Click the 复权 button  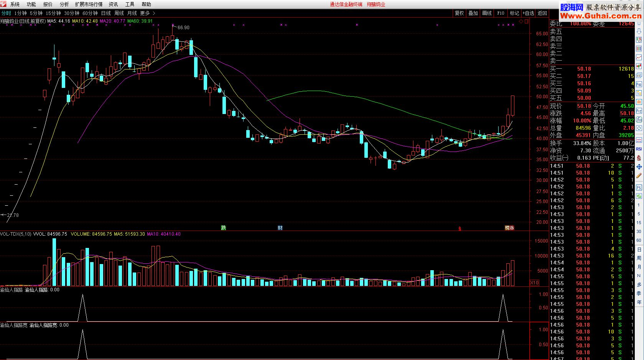[460, 13]
